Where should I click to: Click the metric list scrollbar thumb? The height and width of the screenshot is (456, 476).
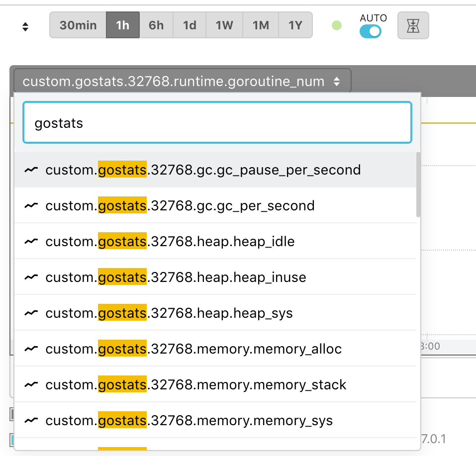pyautogui.click(x=418, y=184)
